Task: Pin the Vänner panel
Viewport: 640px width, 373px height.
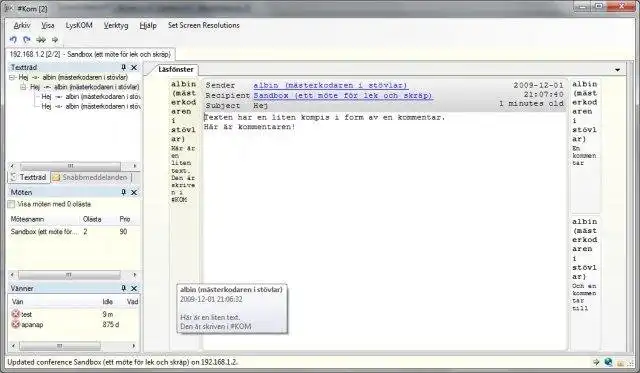Action: click(123, 288)
